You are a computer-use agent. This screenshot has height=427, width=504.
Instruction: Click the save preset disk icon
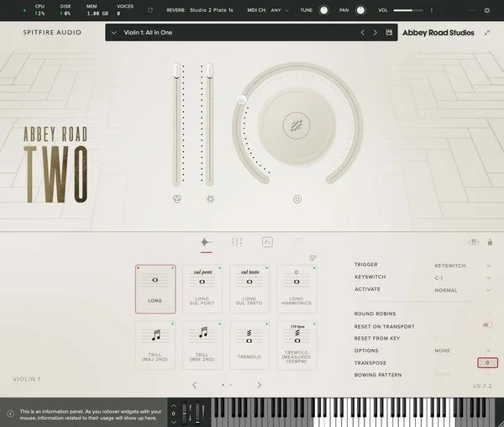[389, 33]
